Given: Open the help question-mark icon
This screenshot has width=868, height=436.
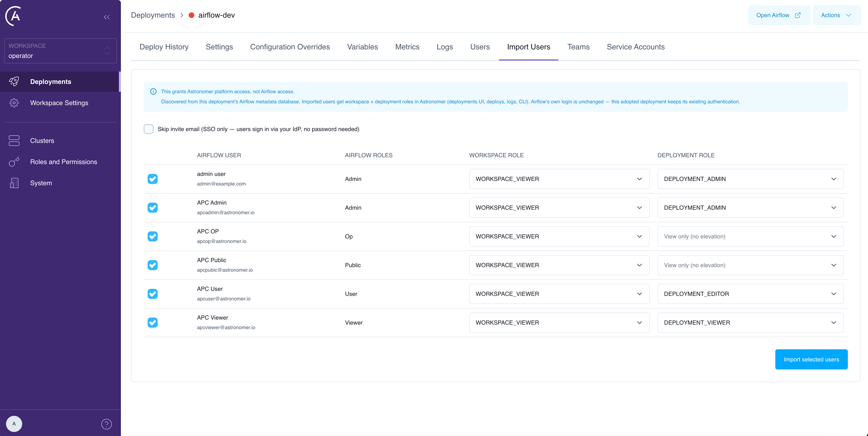Looking at the screenshot, I should (107, 424).
